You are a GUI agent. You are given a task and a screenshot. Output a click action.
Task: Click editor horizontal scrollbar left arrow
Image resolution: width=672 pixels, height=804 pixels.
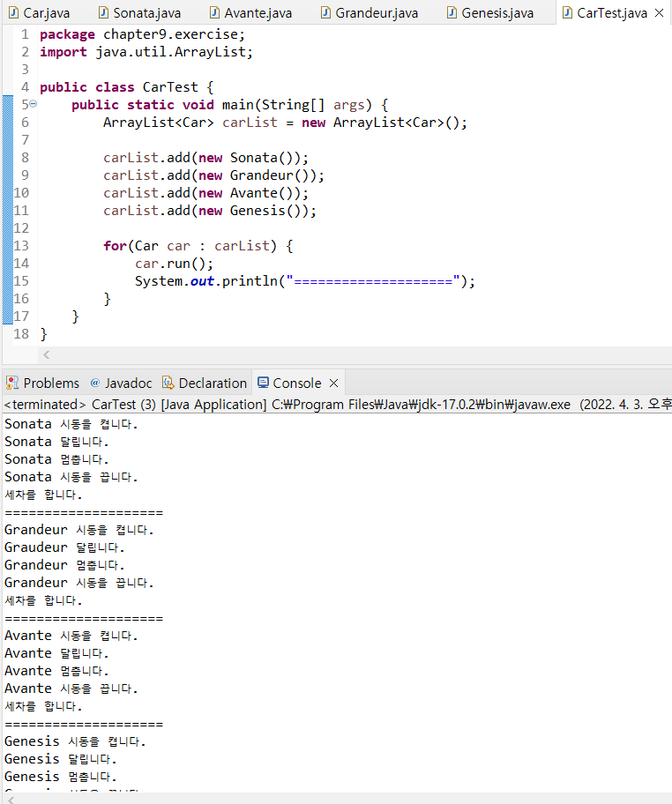(x=47, y=354)
